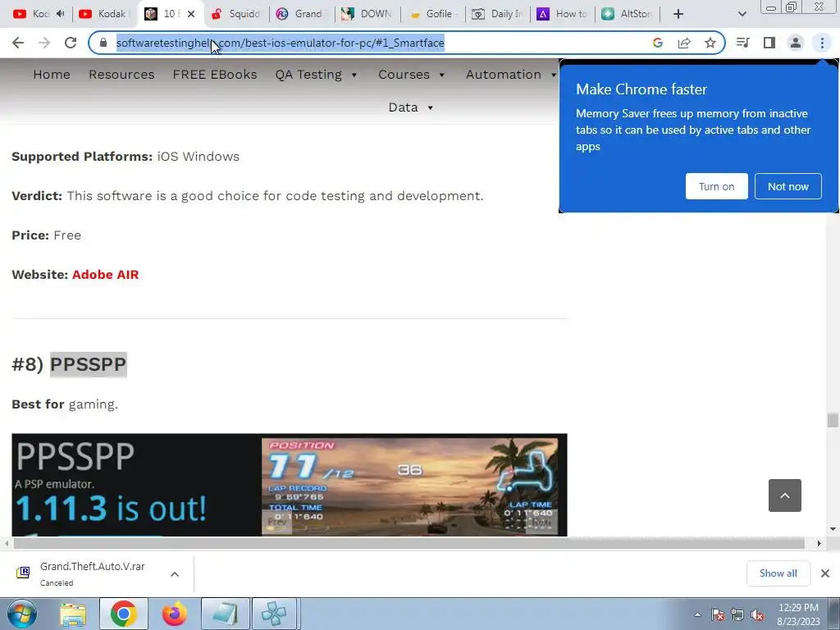Bookmark this page with the star icon

coord(710,43)
